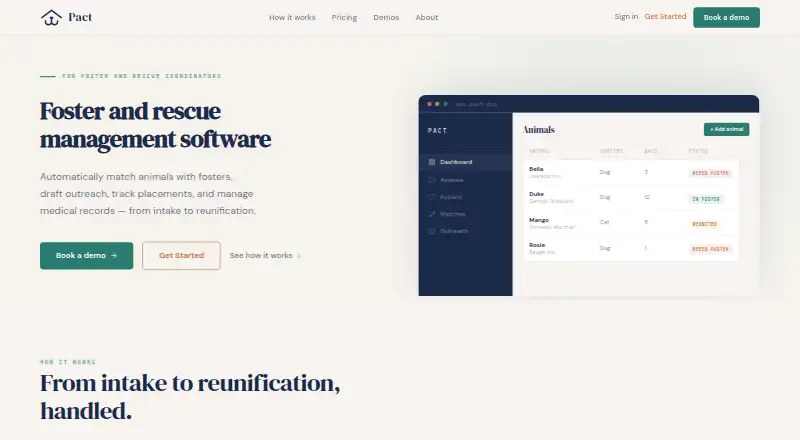Click the Animals heading in the mockup
Screen dimensions: 800x440
pos(539,130)
